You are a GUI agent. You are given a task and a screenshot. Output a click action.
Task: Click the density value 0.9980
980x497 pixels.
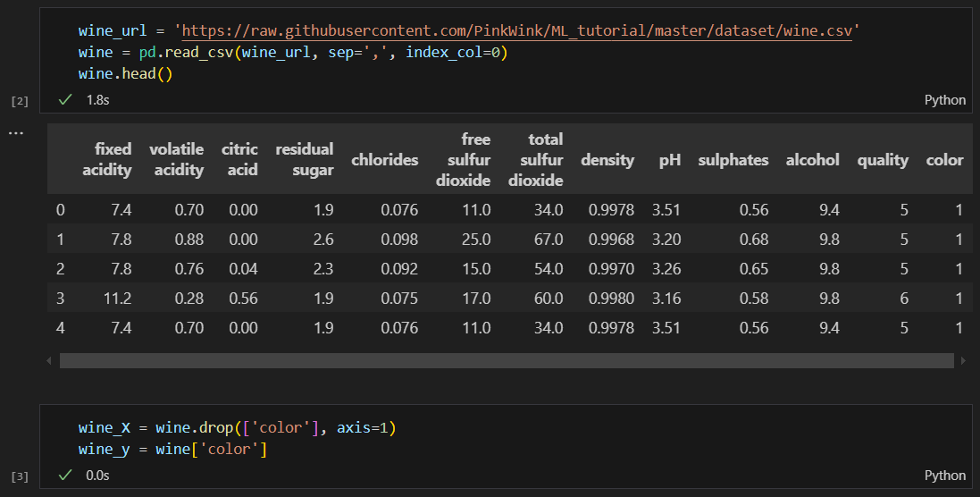point(611,299)
